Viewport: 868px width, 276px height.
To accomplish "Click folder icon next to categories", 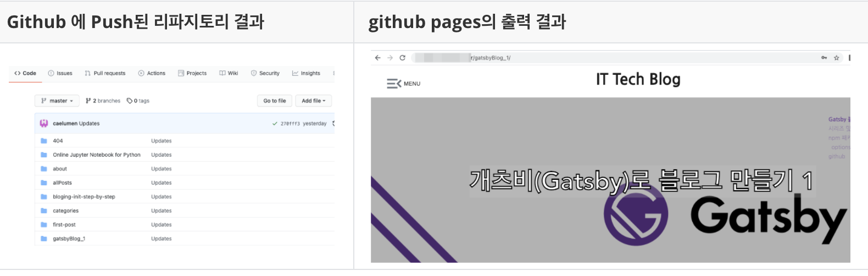I will pos(44,211).
